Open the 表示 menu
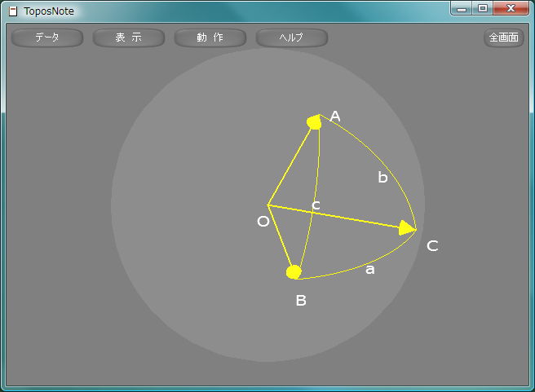 click(129, 37)
